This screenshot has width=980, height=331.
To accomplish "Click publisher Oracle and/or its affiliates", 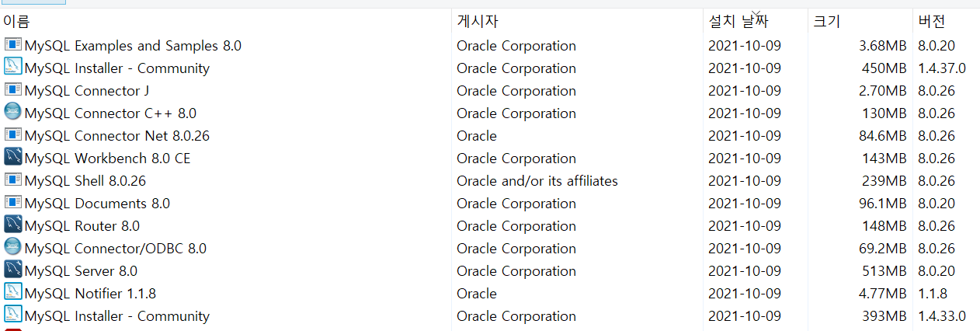I will pos(537,181).
